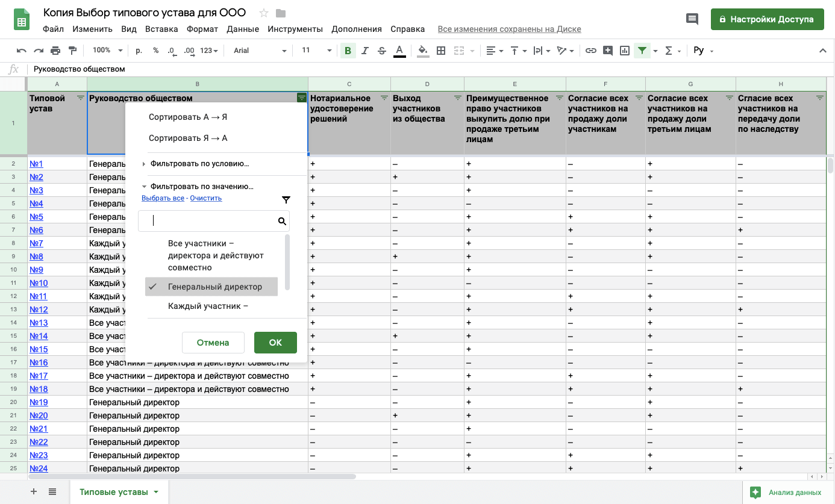Confirm the filter with the OK button
The width and height of the screenshot is (835, 504).
point(275,342)
